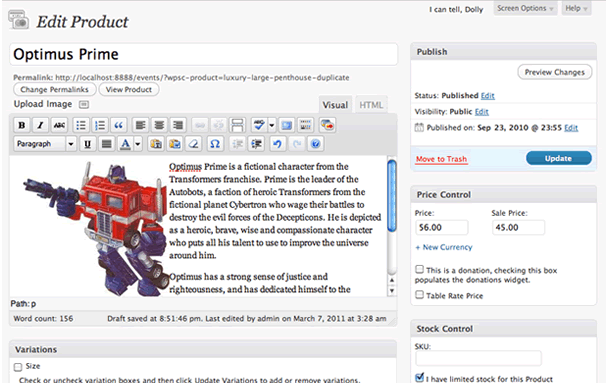Click the editor's vertical scrollbar thumb
Viewport: 606px width, 383px height.
click(392, 196)
